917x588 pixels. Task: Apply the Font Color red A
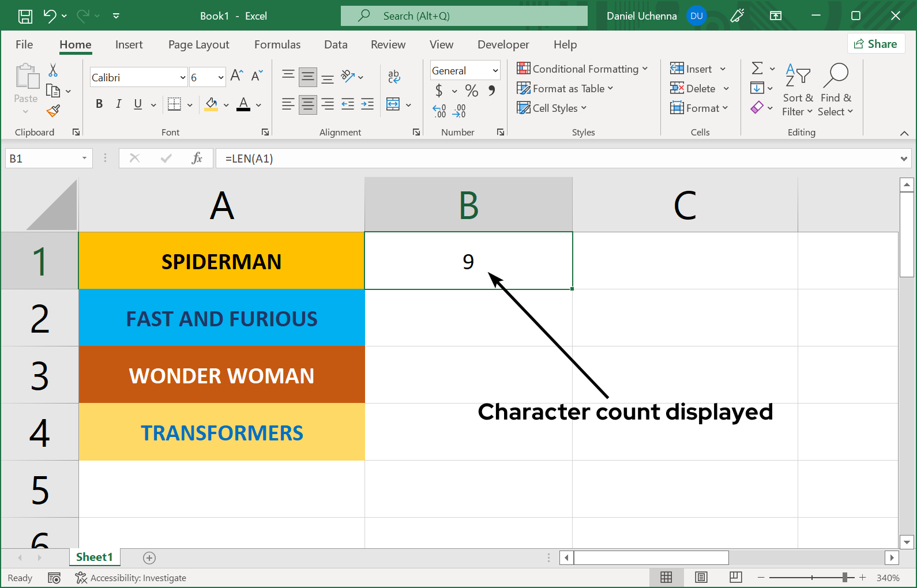click(x=243, y=104)
